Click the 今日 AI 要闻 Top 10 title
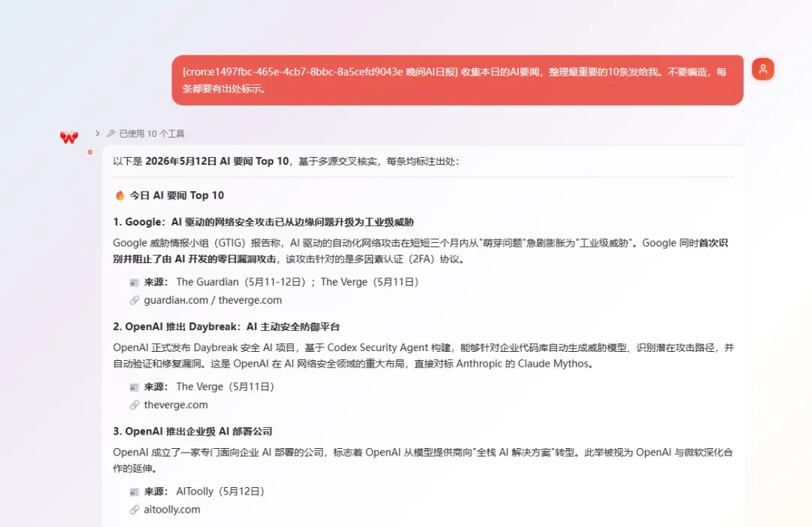812x527 pixels. coord(177,195)
